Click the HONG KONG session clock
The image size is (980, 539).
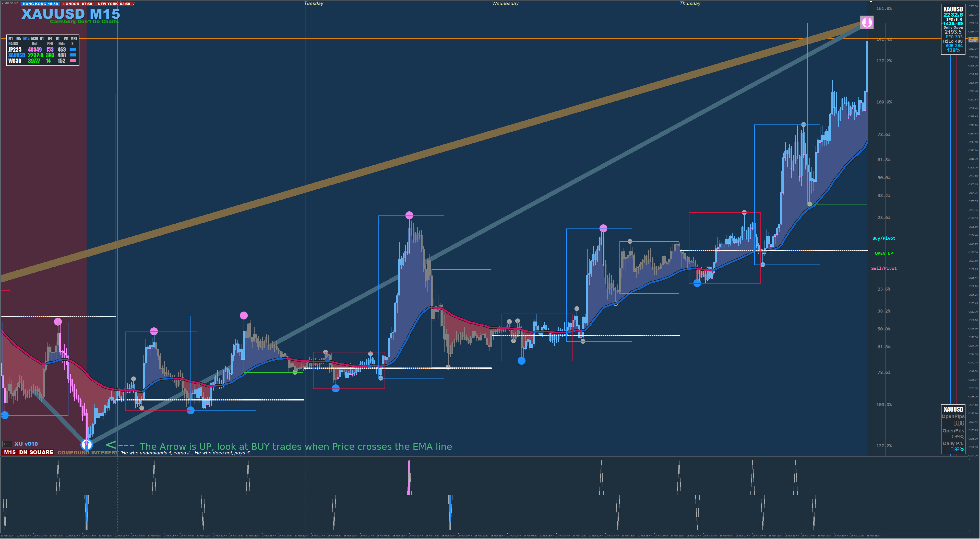(40, 4)
